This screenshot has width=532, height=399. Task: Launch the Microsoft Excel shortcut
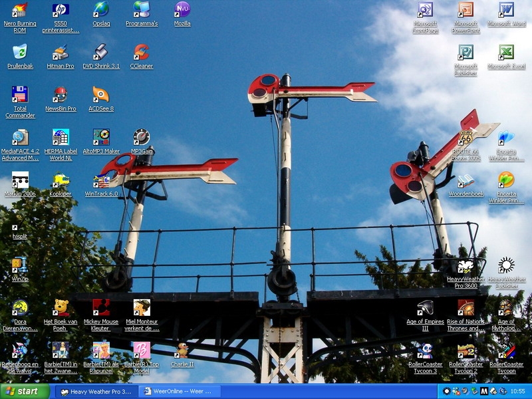506,53
